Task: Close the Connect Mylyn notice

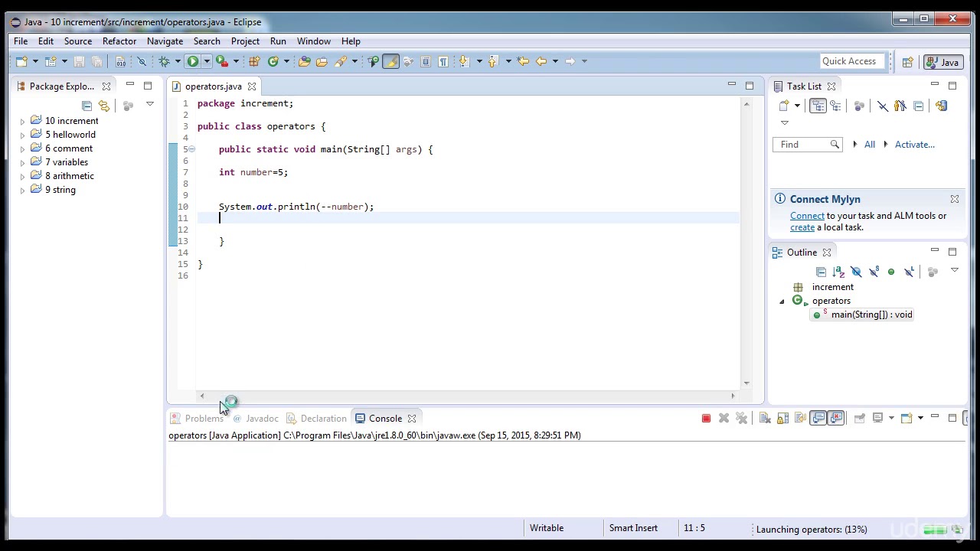Action: coord(955,199)
